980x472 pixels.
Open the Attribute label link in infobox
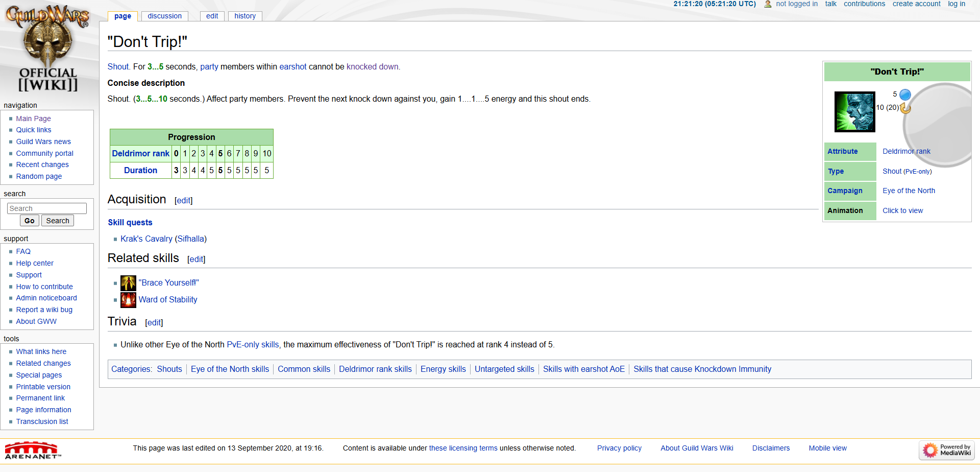pos(843,151)
